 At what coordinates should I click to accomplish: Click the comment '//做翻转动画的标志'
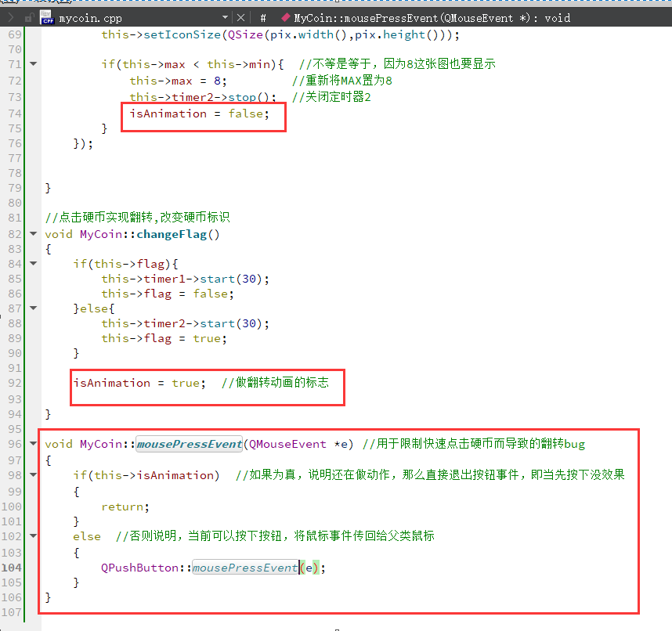pos(275,382)
